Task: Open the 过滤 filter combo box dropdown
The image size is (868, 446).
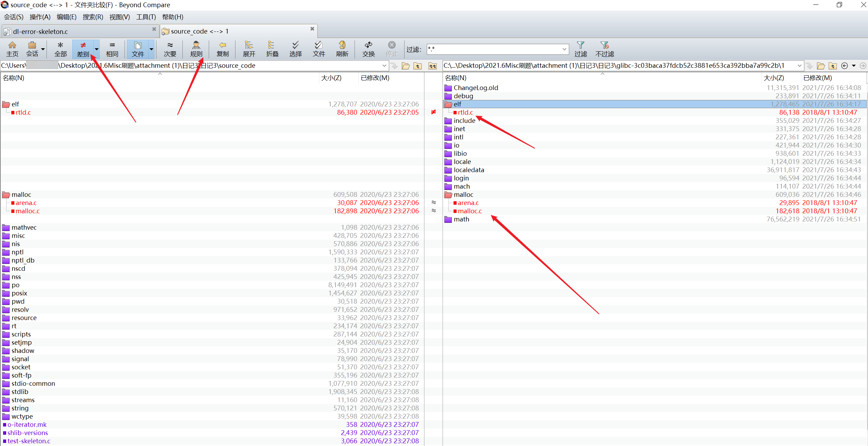Action: (x=564, y=49)
